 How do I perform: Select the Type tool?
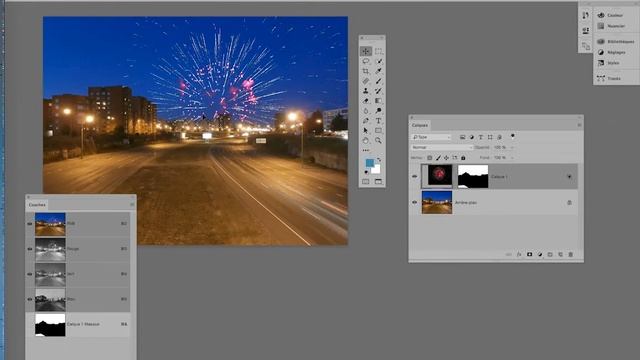(x=379, y=121)
